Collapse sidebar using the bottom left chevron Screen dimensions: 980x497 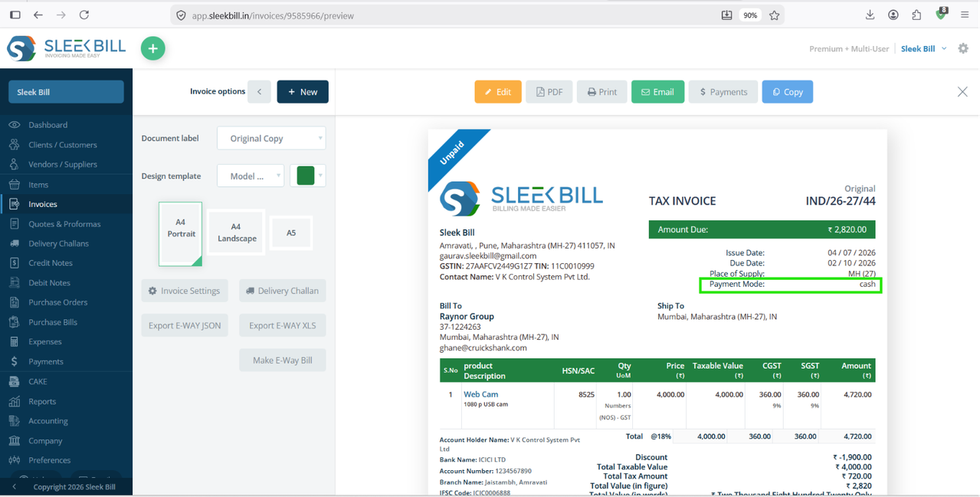(14, 487)
